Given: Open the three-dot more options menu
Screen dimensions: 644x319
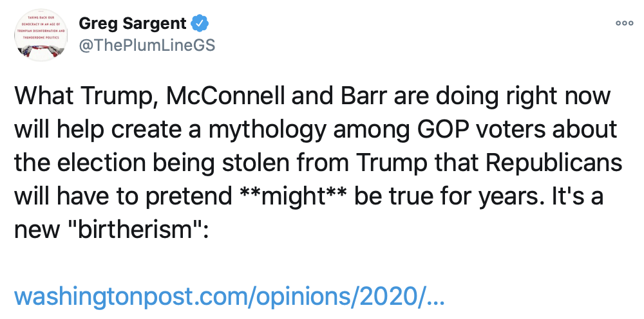Looking at the screenshot, I should 625,23.
